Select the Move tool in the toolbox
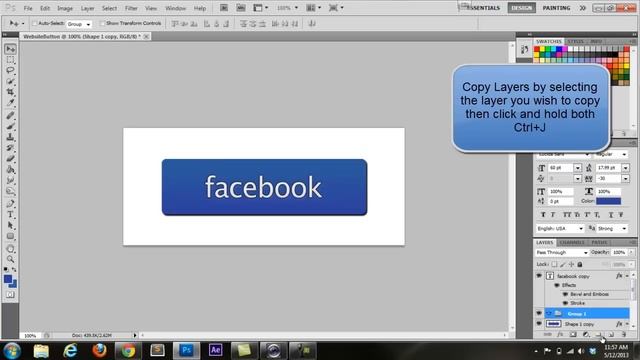 coord(10,49)
